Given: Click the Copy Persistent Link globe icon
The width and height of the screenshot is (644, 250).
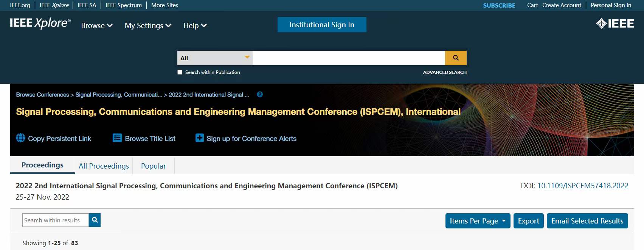Looking at the screenshot, I should point(21,138).
